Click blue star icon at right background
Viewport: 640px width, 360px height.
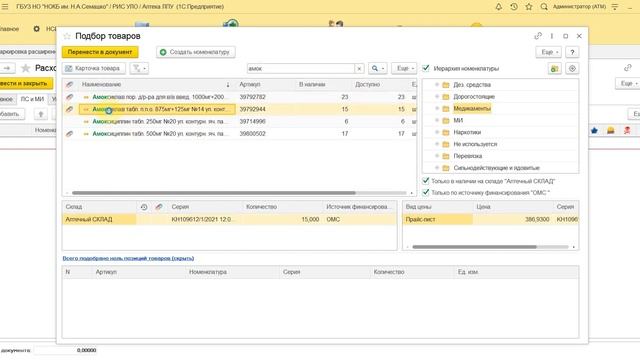tap(594, 131)
